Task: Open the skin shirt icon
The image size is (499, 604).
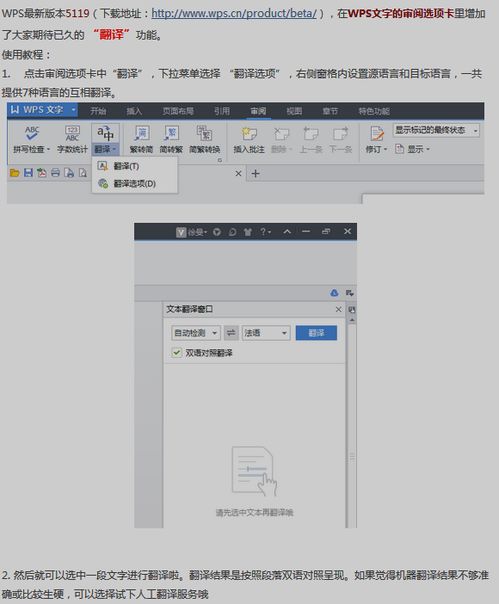Action: click(x=247, y=232)
